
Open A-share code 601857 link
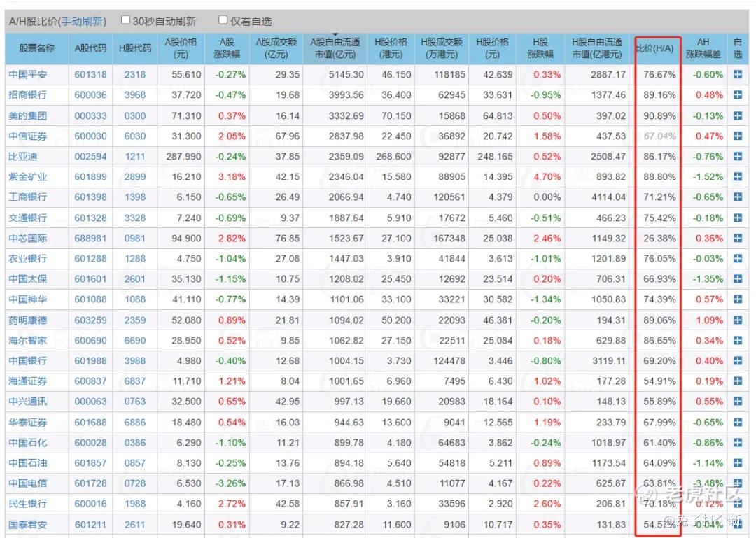point(90,463)
